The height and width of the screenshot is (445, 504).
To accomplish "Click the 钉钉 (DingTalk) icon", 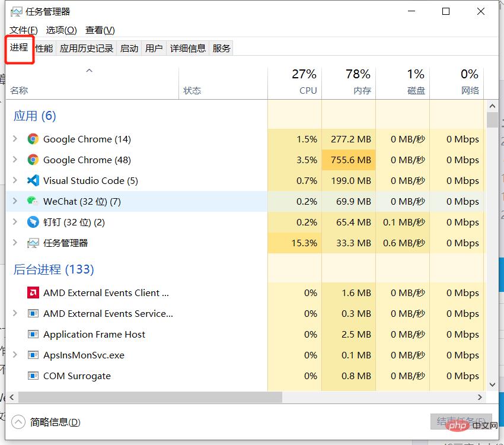I will point(33,222).
